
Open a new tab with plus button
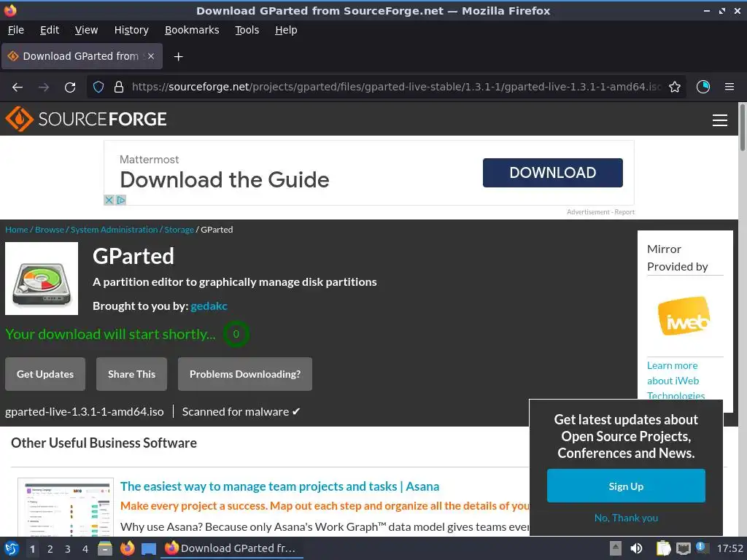(178, 57)
